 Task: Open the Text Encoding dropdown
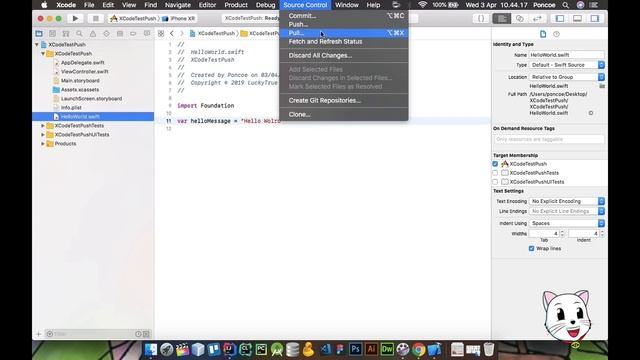coord(567,201)
